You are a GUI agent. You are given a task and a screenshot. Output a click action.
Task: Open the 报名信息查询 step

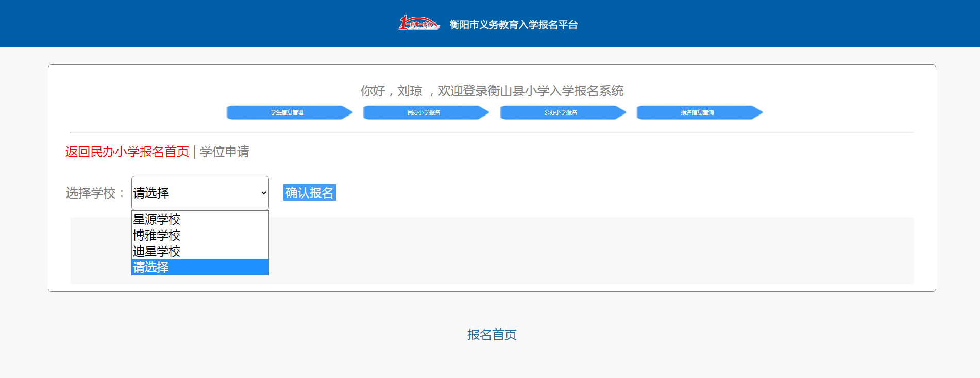coord(697,112)
